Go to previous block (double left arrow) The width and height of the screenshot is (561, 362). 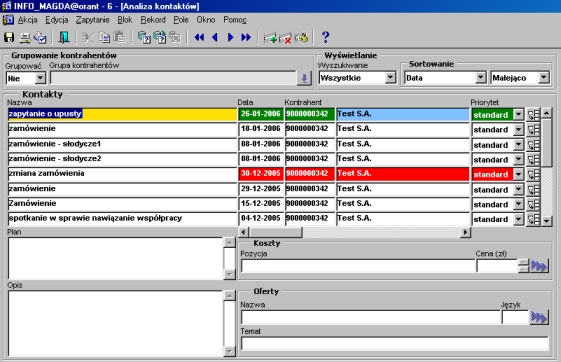[x=199, y=37]
